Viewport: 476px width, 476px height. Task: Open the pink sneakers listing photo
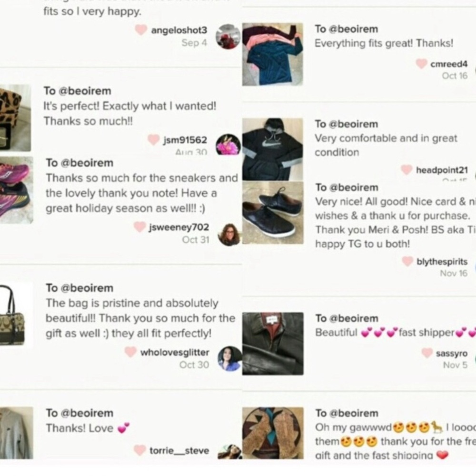point(16,190)
